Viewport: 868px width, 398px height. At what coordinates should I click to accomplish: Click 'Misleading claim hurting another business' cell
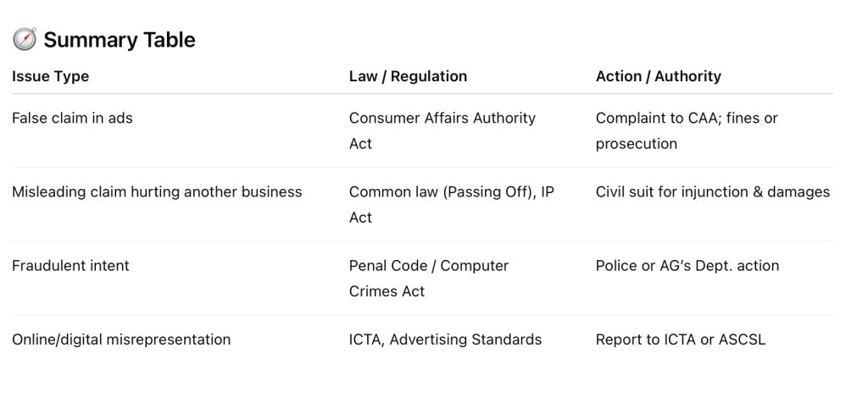pos(157,192)
